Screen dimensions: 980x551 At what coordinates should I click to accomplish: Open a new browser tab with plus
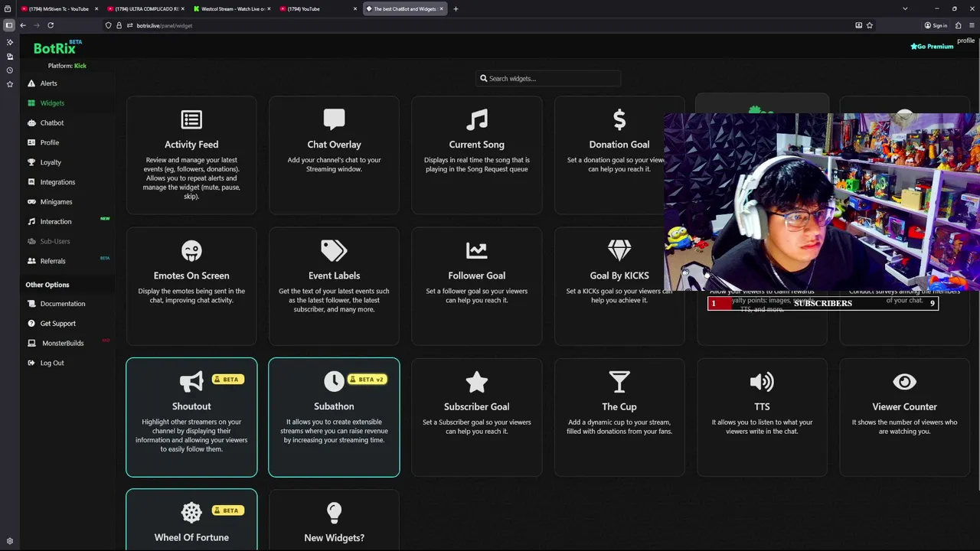456,8
